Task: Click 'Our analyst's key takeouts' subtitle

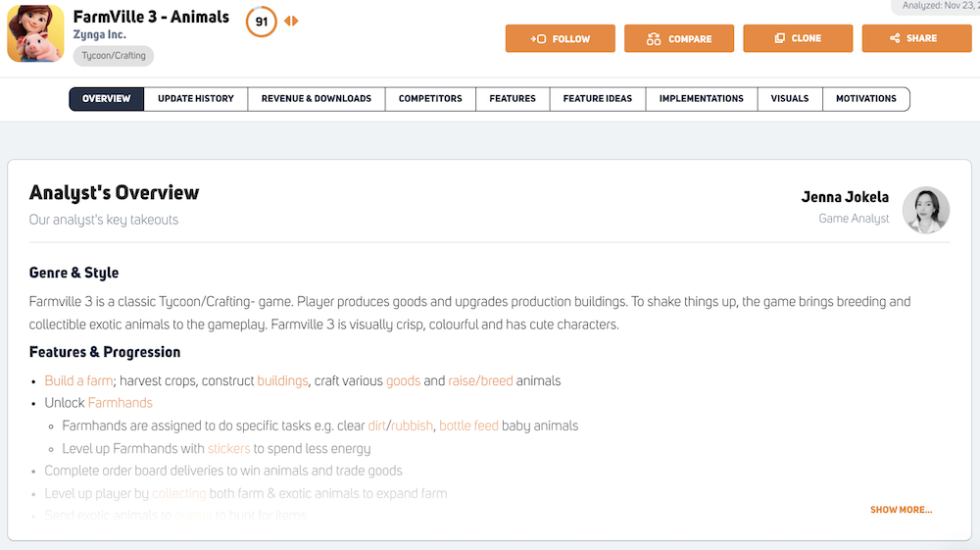Action: pyautogui.click(x=104, y=220)
